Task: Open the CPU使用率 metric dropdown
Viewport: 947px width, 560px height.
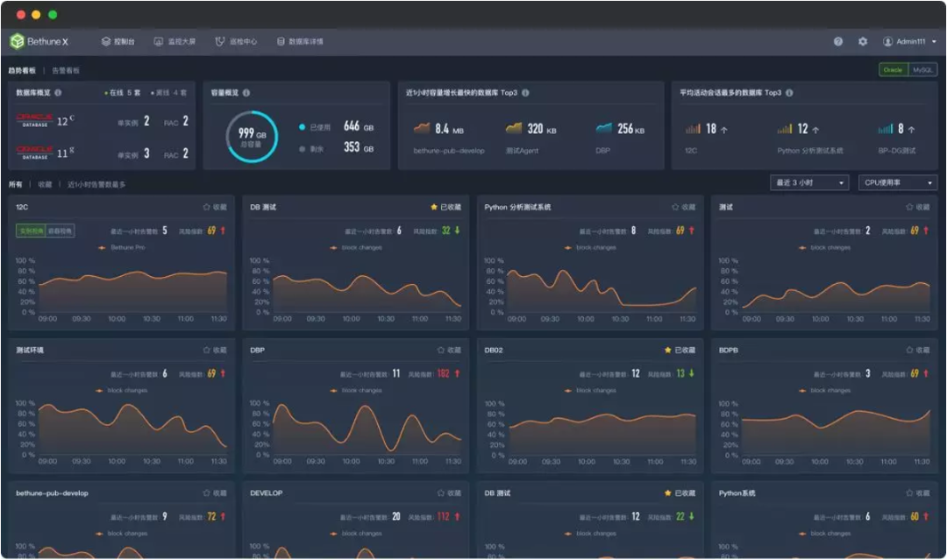Action: click(x=898, y=183)
